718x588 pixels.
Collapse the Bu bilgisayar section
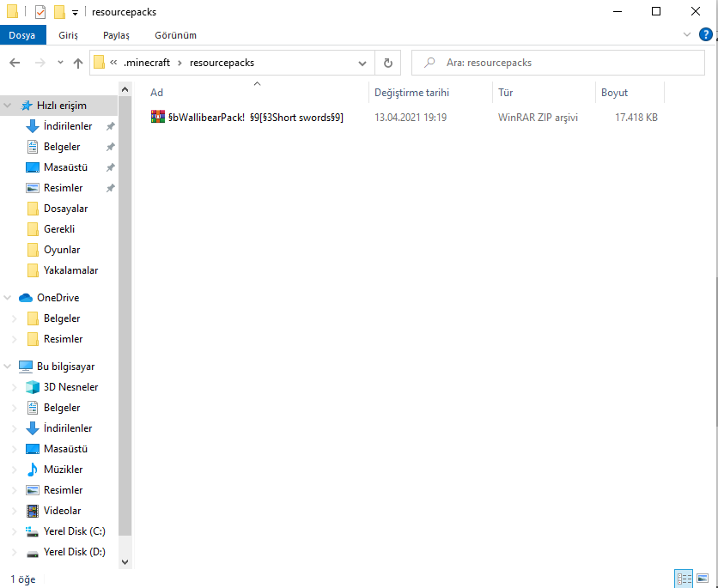[8, 367]
